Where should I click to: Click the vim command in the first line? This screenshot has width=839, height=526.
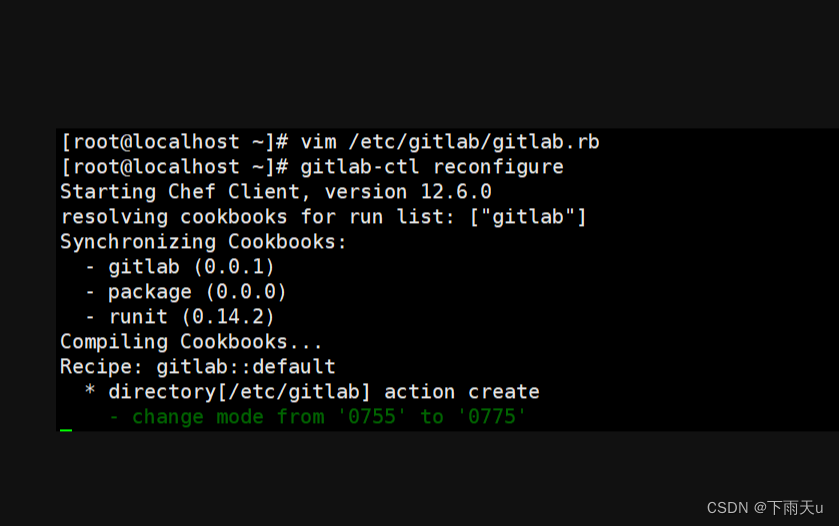[318, 142]
